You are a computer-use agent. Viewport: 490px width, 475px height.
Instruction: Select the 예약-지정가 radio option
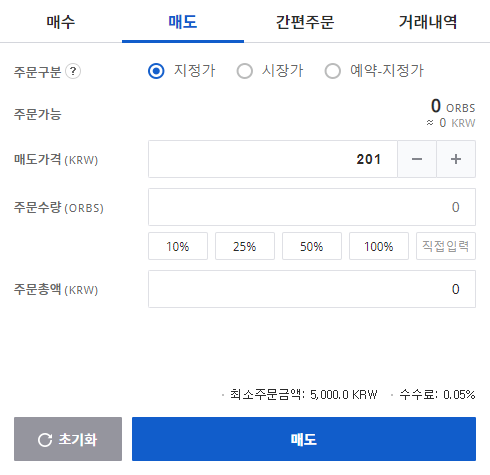[x=333, y=71]
